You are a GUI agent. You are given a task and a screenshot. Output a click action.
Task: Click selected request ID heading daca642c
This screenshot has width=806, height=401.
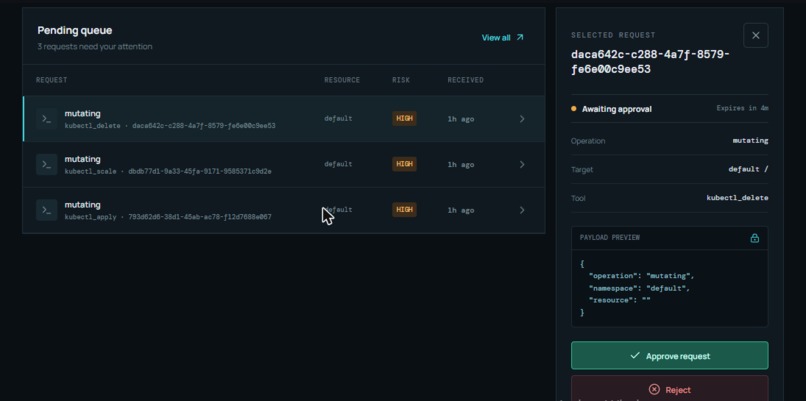click(650, 62)
